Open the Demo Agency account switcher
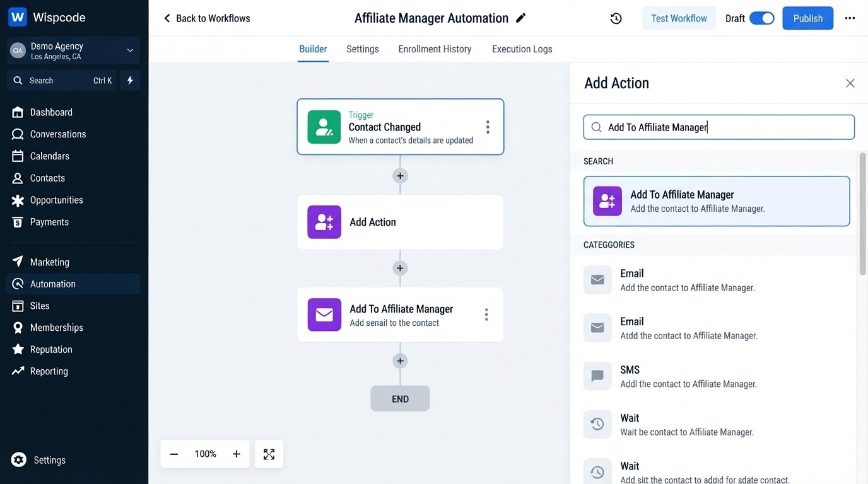This screenshot has height=484, width=868. point(73,51)
